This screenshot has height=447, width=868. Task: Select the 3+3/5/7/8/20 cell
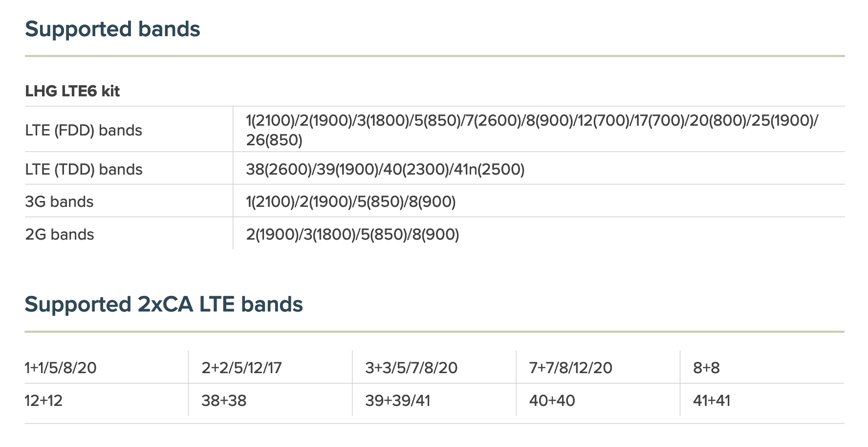411,368
